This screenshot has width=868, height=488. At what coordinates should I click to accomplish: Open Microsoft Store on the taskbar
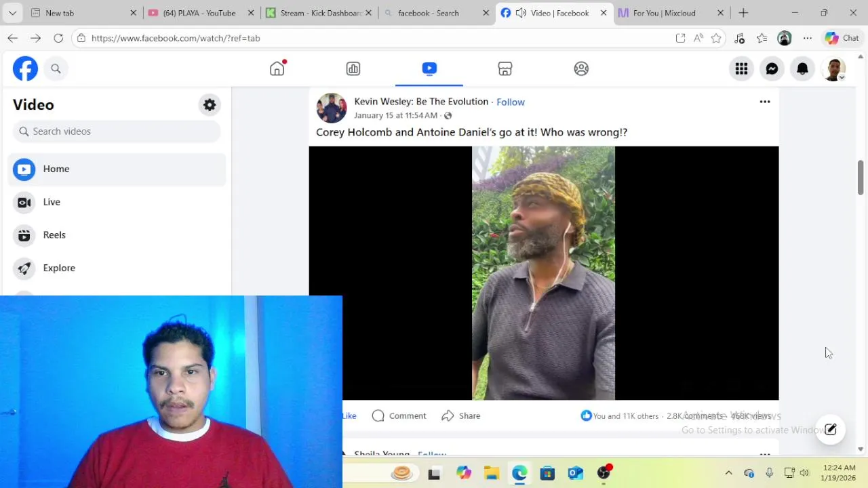coord(547,473)
